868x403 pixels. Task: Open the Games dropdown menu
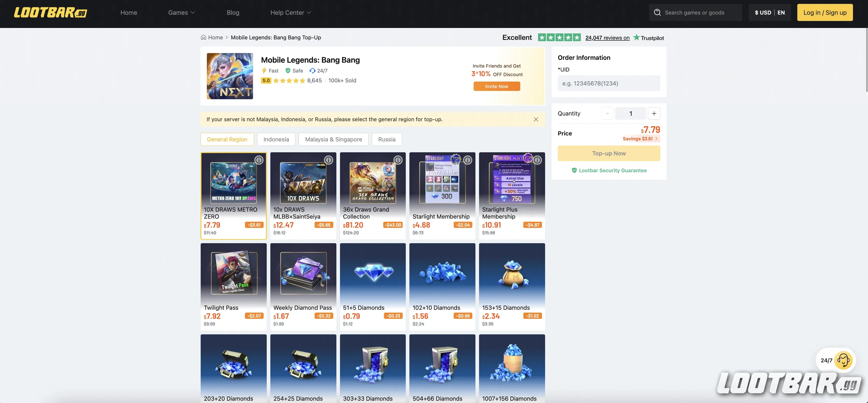coord(181,12)
